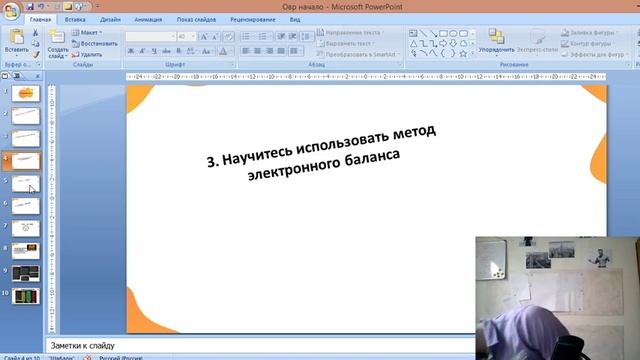
Task: Select the left brace shape
Action: (443, 53)
